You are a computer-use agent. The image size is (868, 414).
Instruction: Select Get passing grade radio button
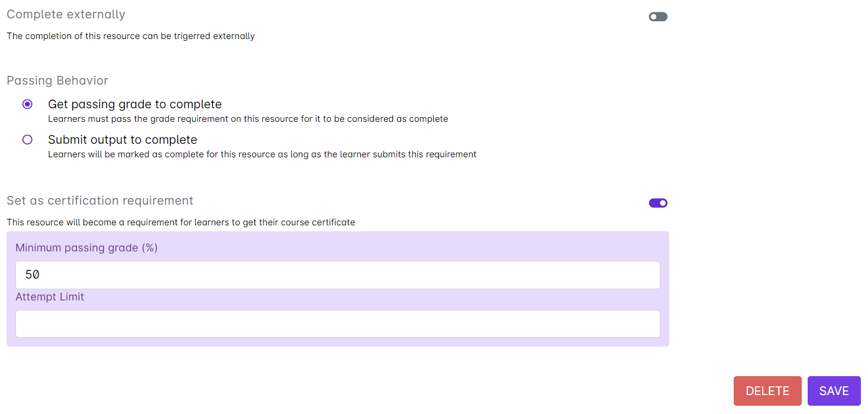[27, 104]
